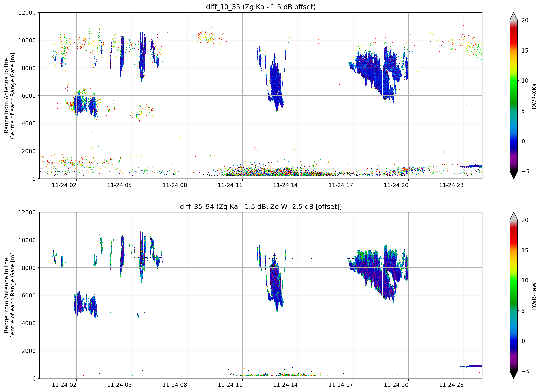Click y-tick "0" on the diff_35_94 plot
541x392 pixels.
(34, 379)
